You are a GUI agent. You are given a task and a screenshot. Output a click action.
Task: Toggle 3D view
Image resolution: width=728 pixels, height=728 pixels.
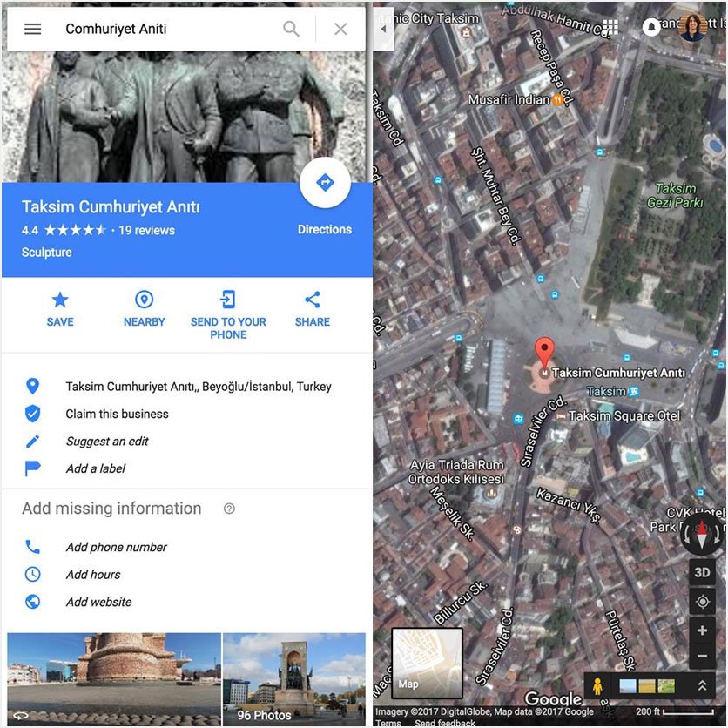tap(702, 572)
